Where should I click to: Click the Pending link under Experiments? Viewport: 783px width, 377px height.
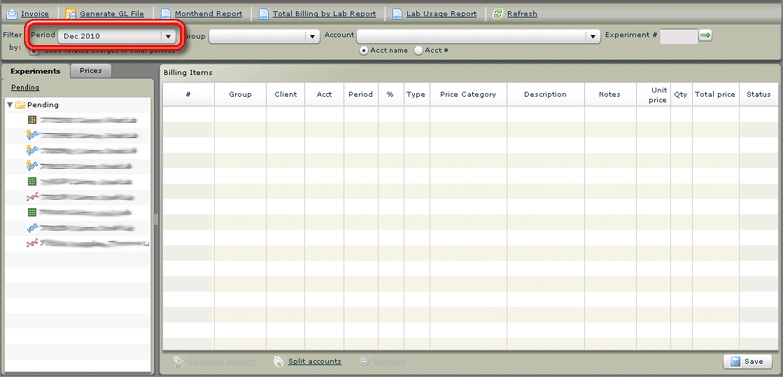pos(25,87)
